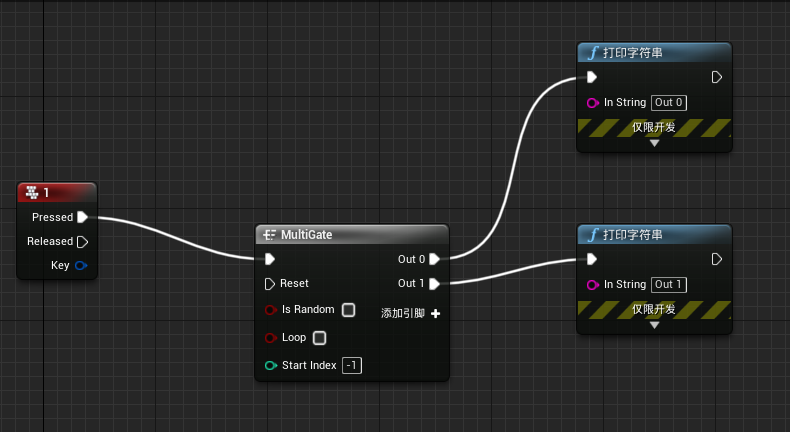The width and height of the screenshot is (790, 432).
Task: Expand the top 打印字符串 node's advanced options
Action: (655, 143)
